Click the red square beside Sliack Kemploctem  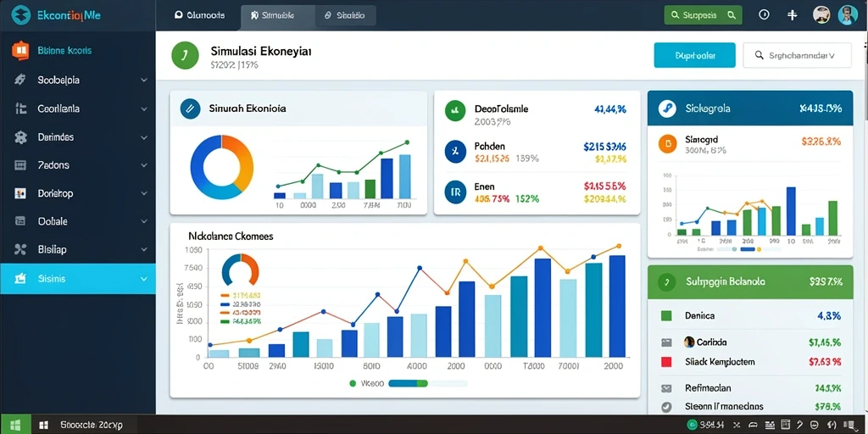pyautogui.click(x=666, y=362)
